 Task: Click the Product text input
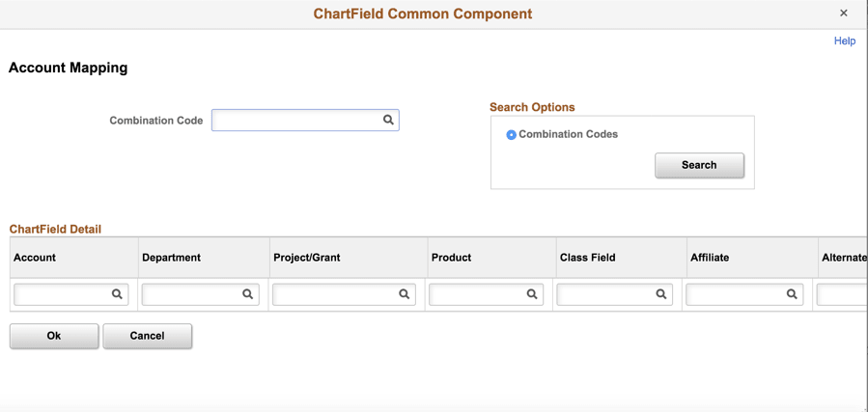[477, 294]
